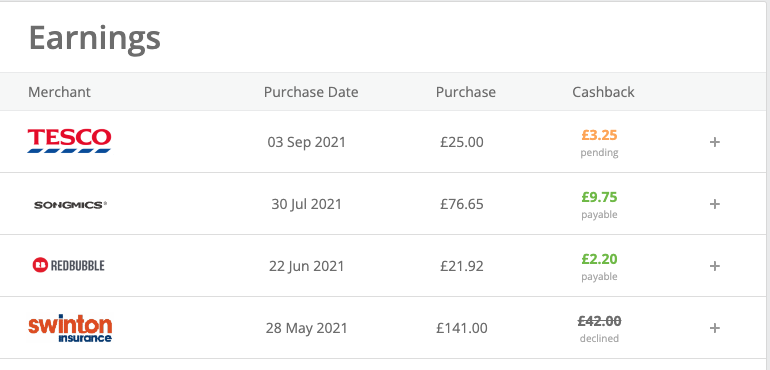Screen dimensions: 770x370
Task: Expand the Tesco earnings row
Action: pos(715,142)
